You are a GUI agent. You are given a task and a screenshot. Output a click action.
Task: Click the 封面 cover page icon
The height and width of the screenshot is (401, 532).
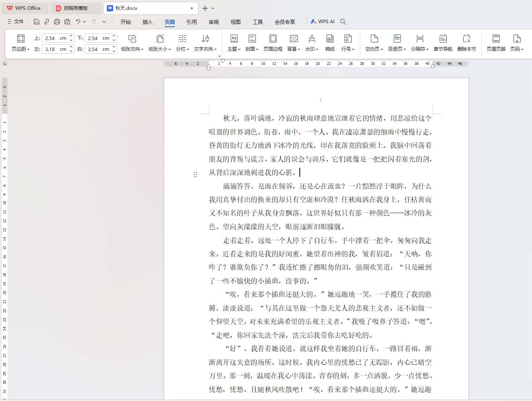click(x=252, y=39)
